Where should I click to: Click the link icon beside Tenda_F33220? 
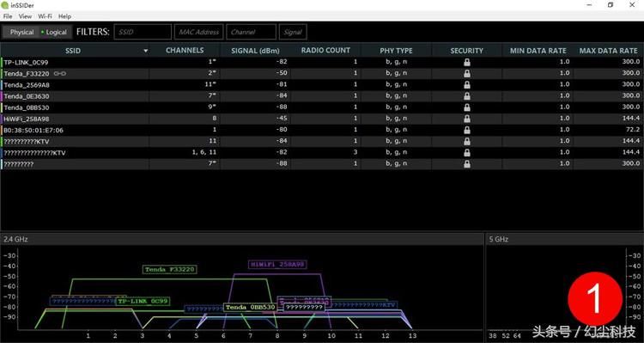[59, 74]
